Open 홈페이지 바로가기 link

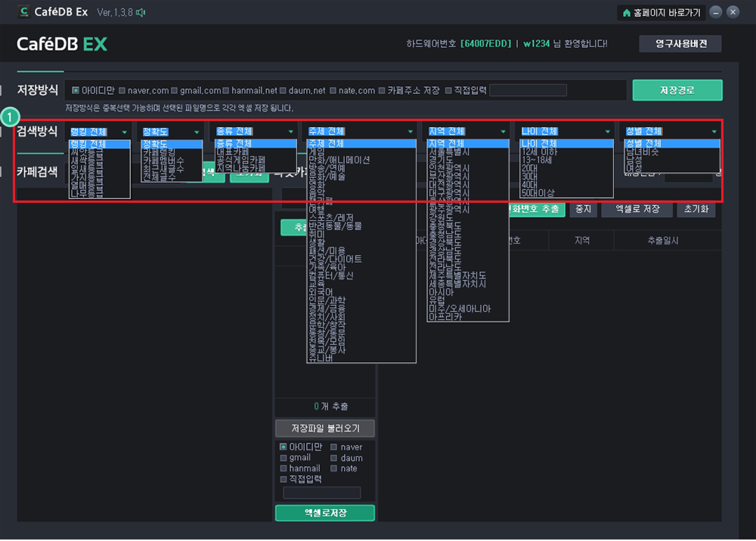661,13
